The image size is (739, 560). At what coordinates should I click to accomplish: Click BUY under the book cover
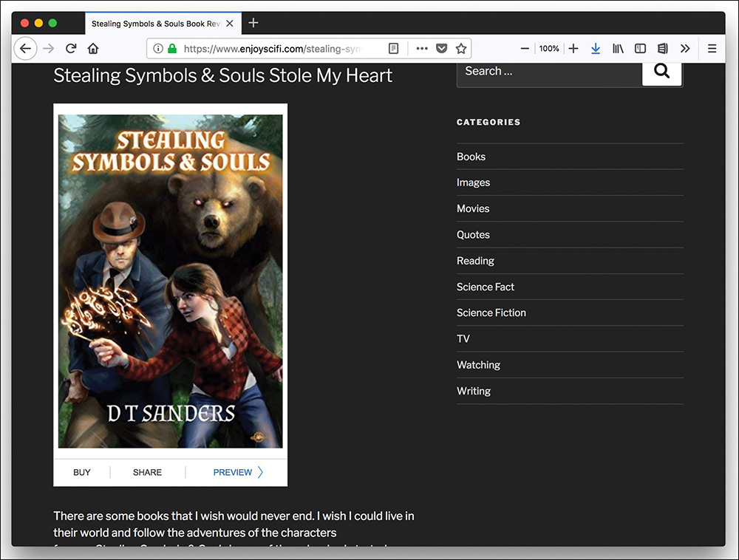(x=81, y=472)
